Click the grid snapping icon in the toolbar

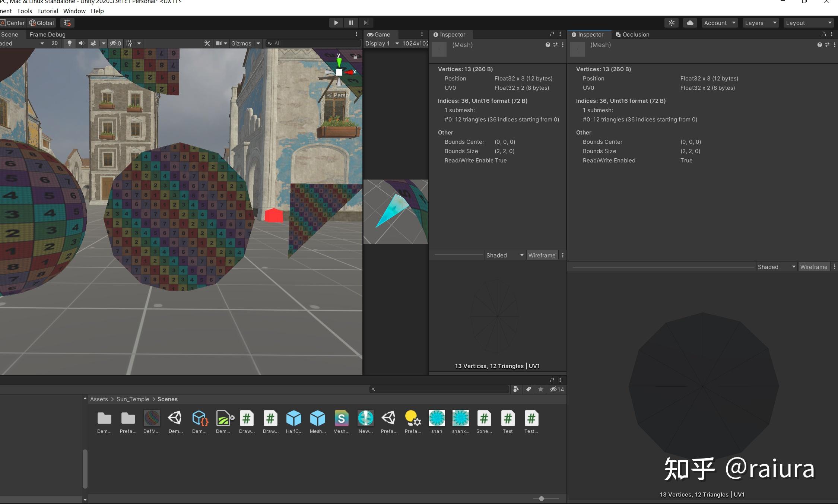[x=128, y=43]
